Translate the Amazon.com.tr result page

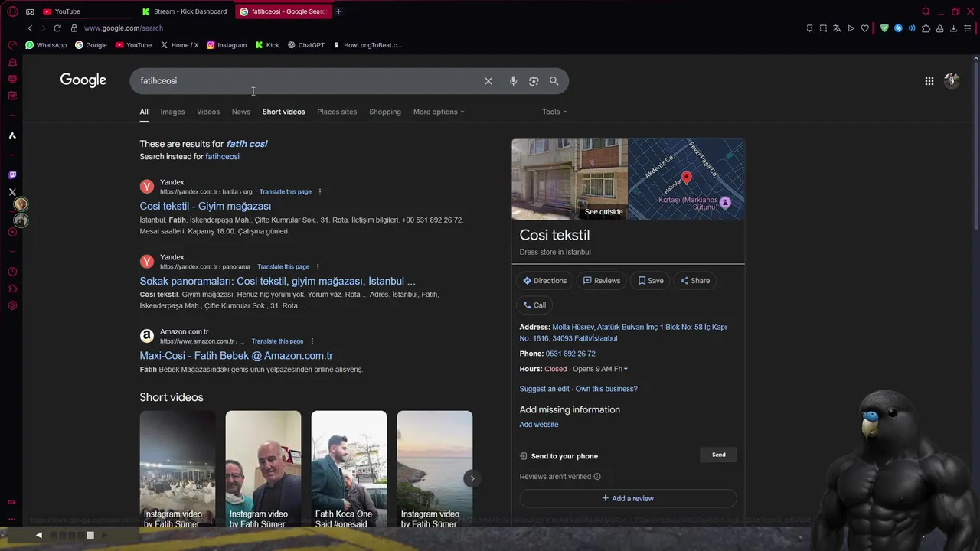(277, 341)
